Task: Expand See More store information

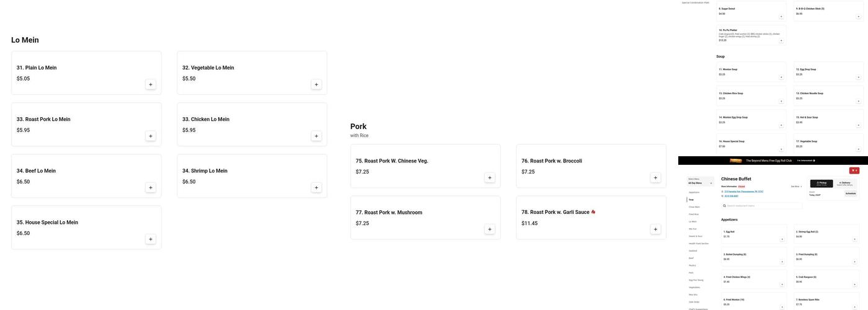Action: [796, 186]
